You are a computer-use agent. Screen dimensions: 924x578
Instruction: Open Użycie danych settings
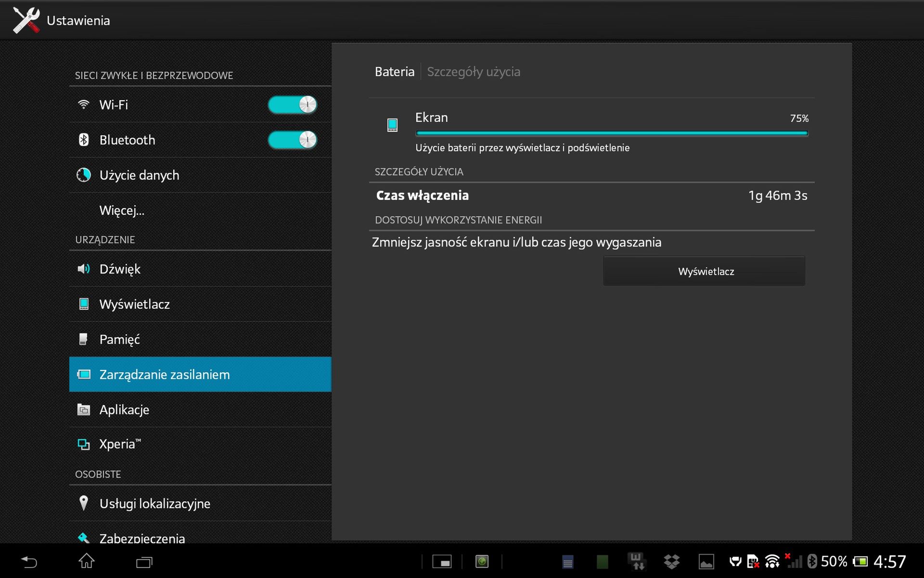pyautogui.click(x=139, y=175)
